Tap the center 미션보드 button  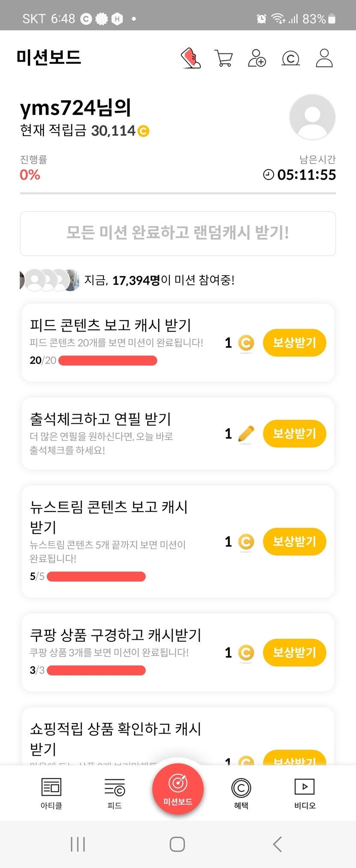point(178,789)
